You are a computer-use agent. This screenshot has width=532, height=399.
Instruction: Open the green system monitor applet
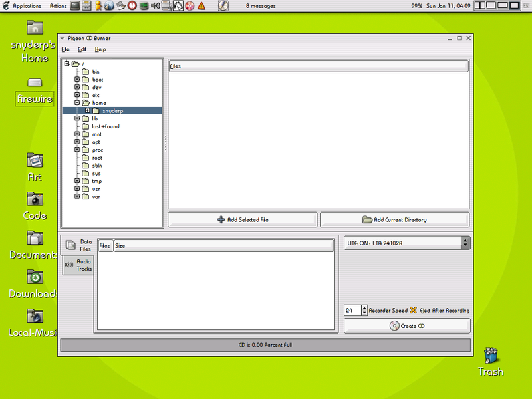point(144,6)
